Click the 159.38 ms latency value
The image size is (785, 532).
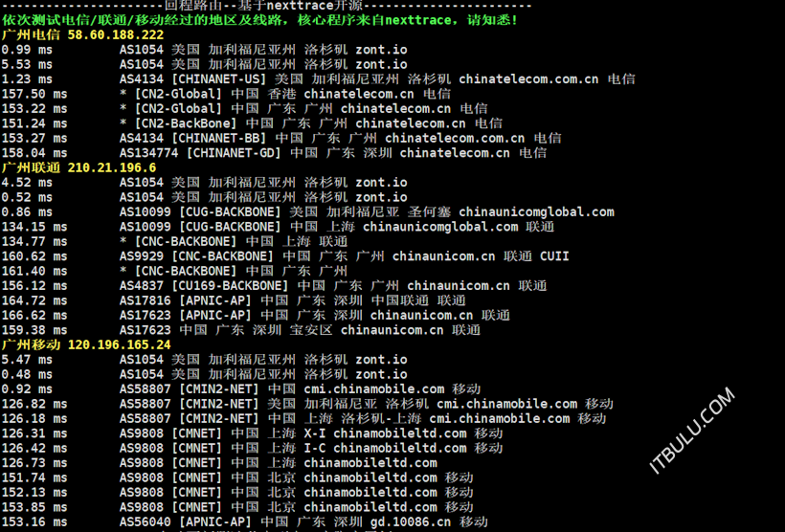pyautogui.click(x=34, y=330)
